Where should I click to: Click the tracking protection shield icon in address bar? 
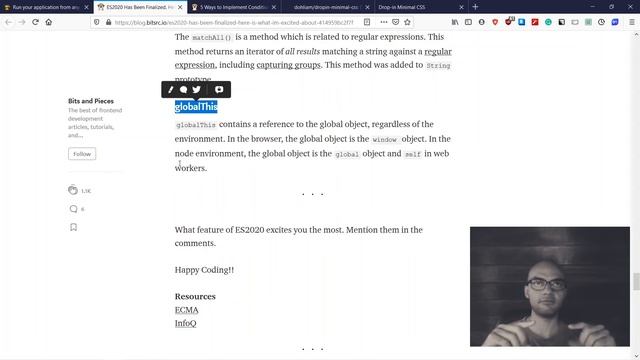coord(97,22)
